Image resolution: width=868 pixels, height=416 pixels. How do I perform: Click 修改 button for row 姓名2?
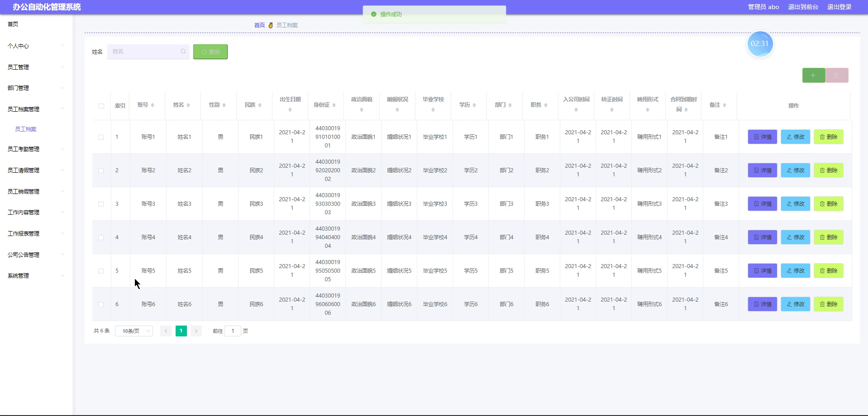(x=796, y=170)
